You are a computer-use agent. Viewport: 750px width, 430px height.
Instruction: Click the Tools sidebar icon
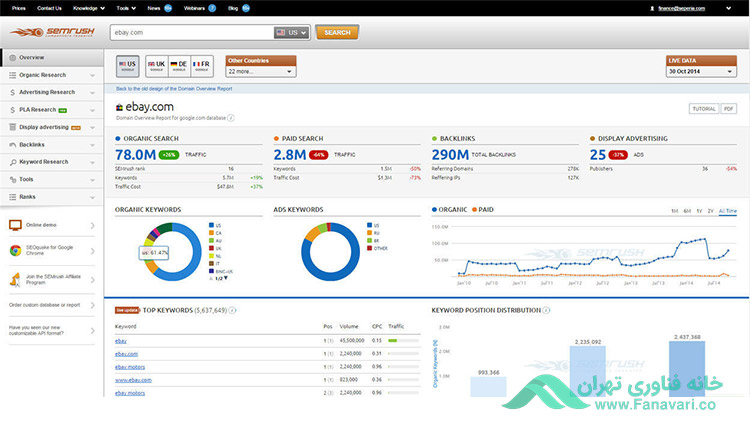[x=12, y=179]
